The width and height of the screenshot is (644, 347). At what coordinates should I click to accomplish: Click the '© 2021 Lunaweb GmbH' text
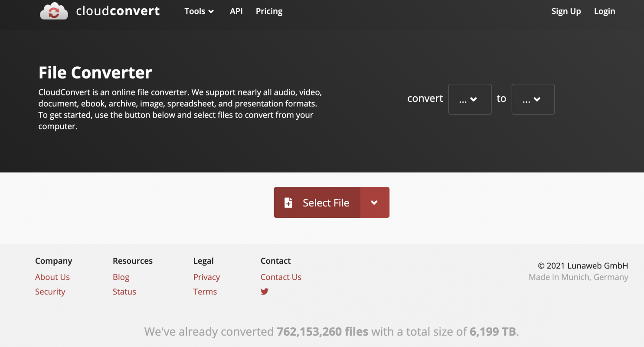point(583,265)
